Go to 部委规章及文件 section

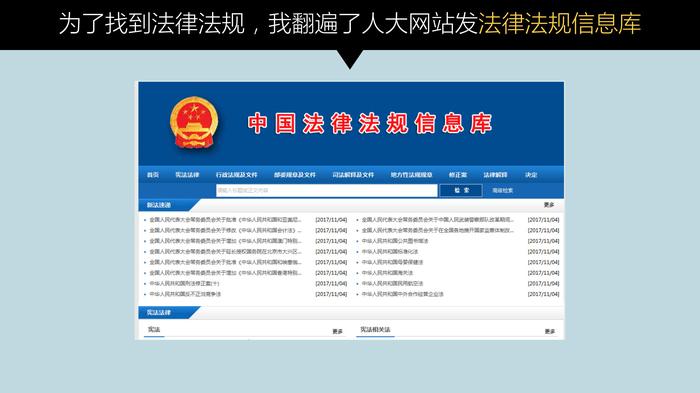pyautogui.click(x=295, y=175)
